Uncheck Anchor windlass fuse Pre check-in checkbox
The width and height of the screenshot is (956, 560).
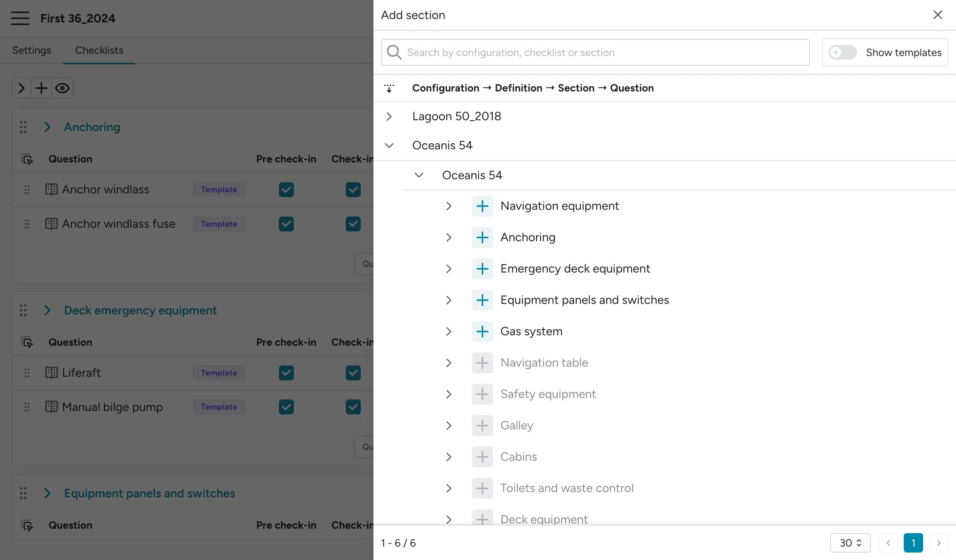coord(286,224)
